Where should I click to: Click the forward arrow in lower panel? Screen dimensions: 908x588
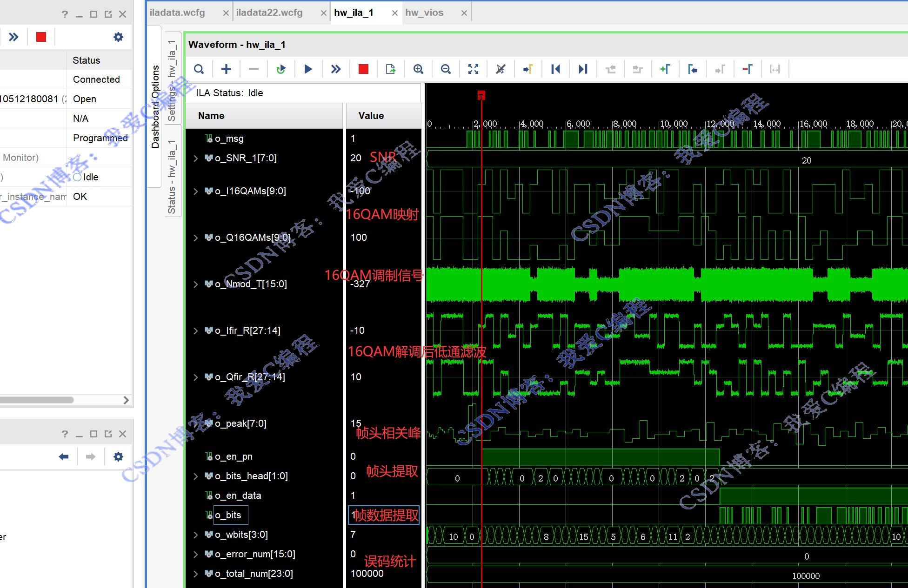point(91,456)
